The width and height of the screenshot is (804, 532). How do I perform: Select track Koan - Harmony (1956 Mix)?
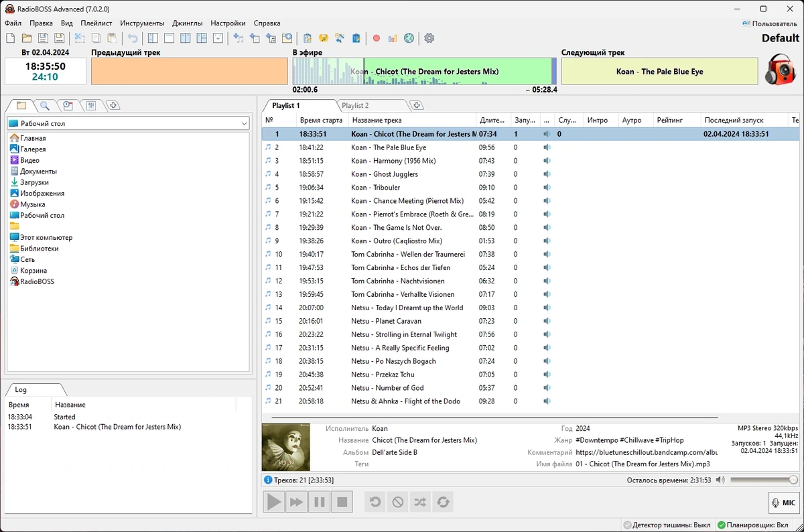(x=531, y=161)
